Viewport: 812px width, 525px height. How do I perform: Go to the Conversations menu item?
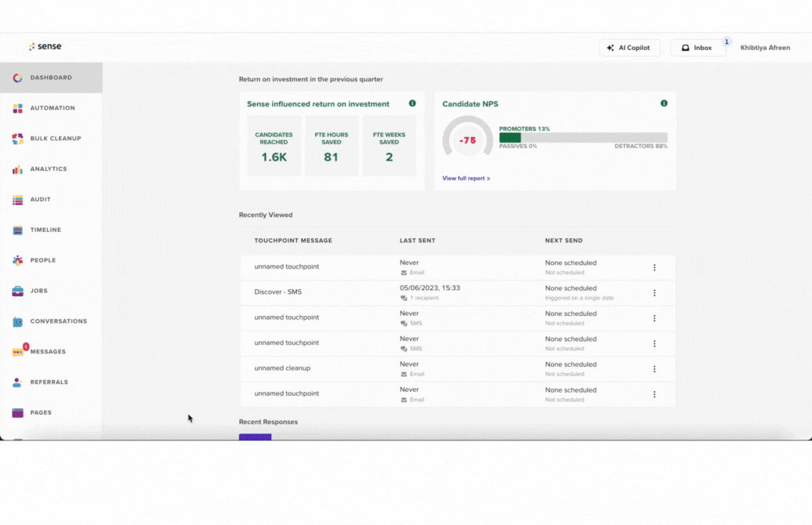pos(51,321)
